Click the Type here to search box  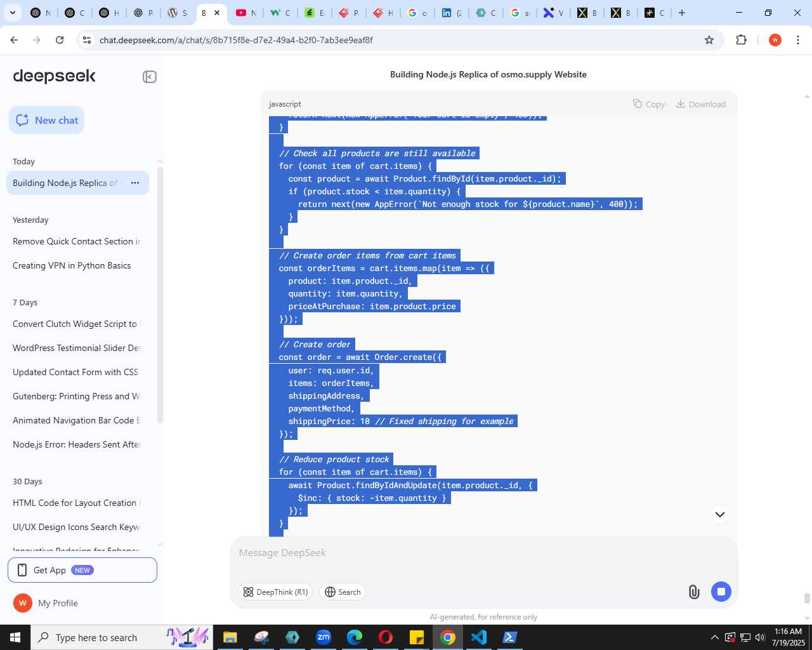(x=121, y=637)
